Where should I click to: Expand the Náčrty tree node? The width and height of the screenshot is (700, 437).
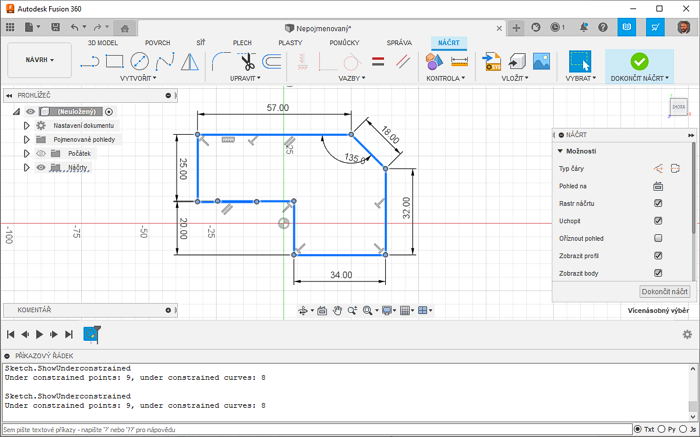point(26,167)
